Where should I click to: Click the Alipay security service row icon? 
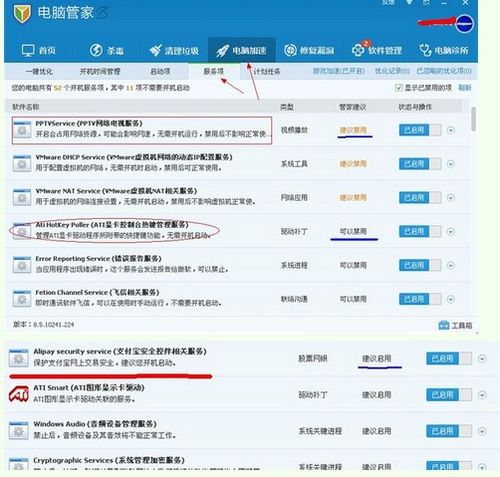tap(19, 358)
